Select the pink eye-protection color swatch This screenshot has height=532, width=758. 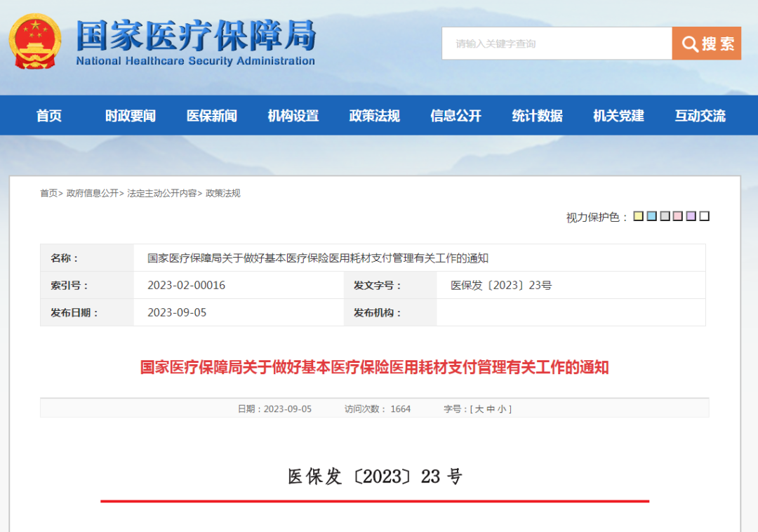(677, 216)
